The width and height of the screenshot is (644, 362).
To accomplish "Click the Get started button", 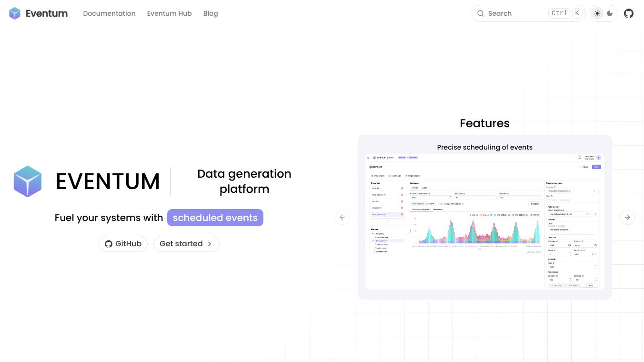I will (186, 244).
